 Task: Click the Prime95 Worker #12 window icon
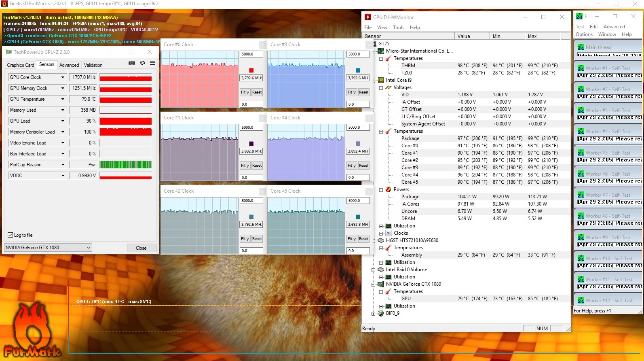coord(581,300)
